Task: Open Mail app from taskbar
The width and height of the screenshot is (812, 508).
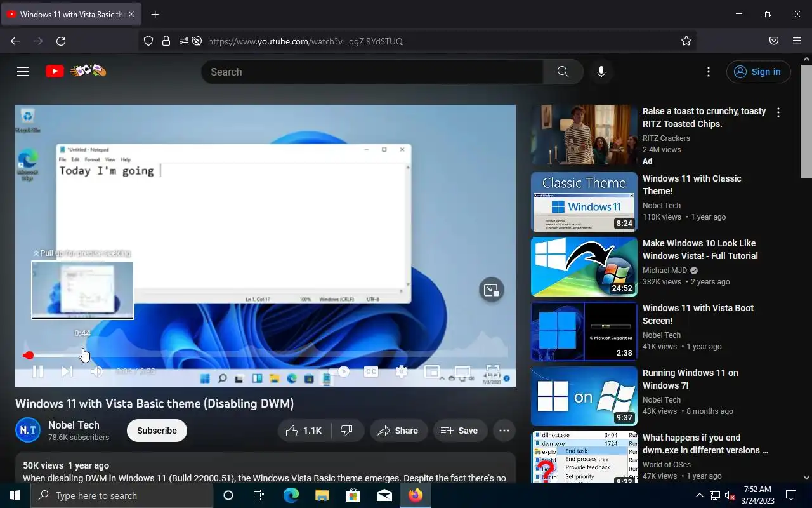Action: (384, 495)
